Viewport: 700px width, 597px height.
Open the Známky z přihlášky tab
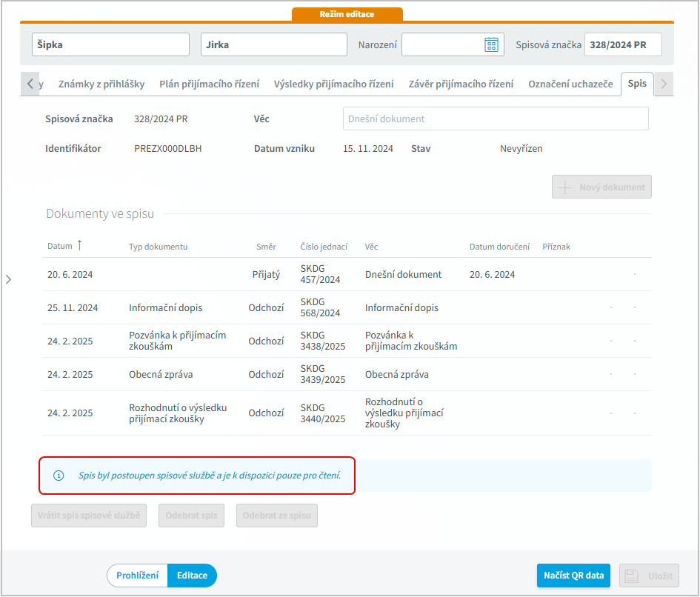point(101,84)
